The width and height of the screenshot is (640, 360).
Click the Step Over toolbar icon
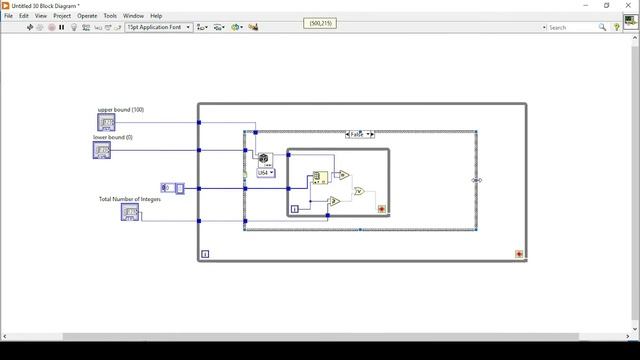click(108, 27)
